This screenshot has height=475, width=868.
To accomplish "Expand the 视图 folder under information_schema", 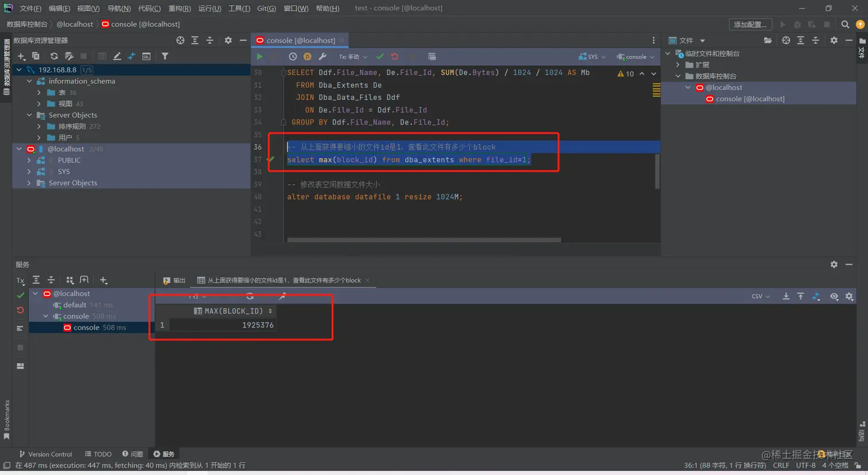I will (x=39, y=104).
